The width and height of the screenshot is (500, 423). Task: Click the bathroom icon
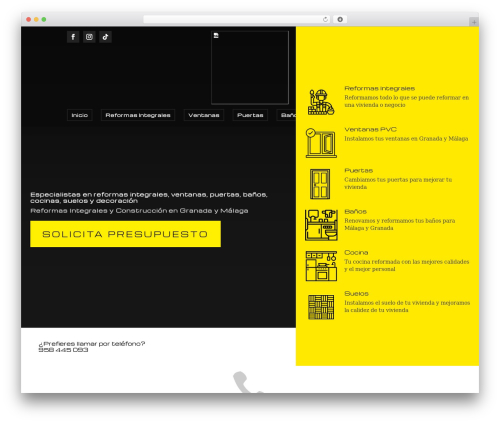(x=321, y=225)
